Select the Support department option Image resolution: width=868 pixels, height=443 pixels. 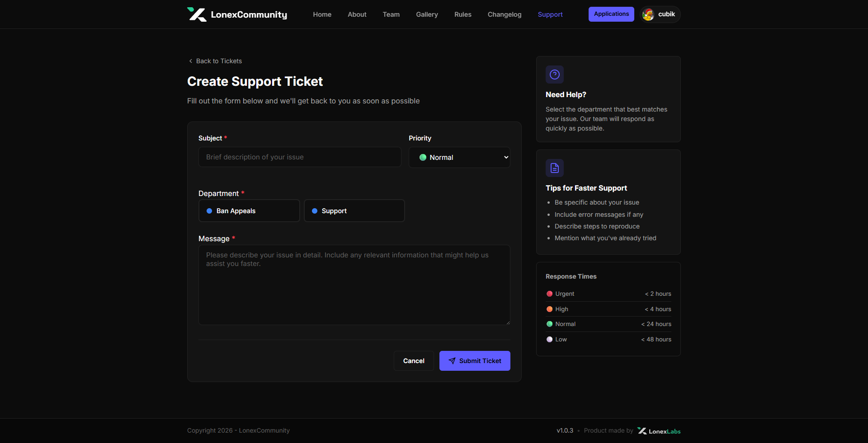354,211
